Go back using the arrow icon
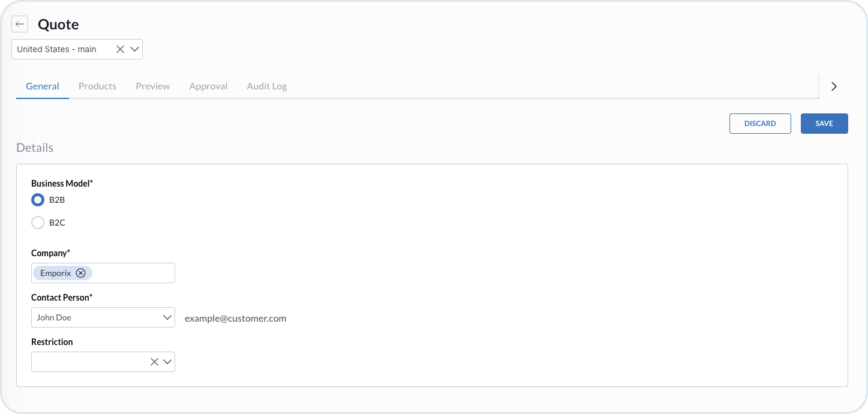 pyautogui.click(x=20, y=24)
